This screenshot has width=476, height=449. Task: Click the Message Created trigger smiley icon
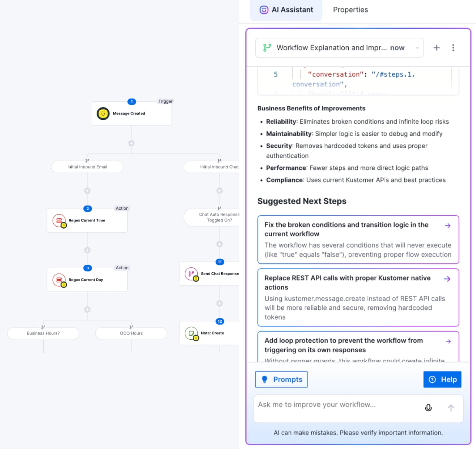pos(103,113)
